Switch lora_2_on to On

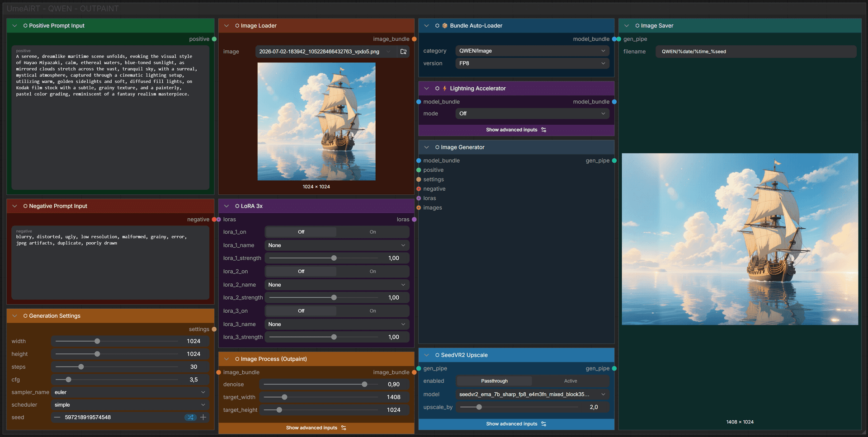click(x=373, y=271)
